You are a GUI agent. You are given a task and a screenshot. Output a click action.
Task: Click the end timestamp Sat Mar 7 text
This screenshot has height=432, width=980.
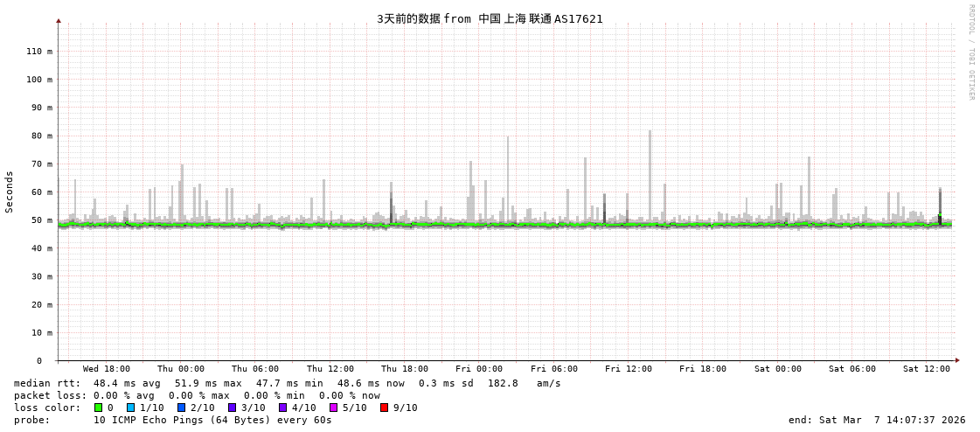point(877,420)
